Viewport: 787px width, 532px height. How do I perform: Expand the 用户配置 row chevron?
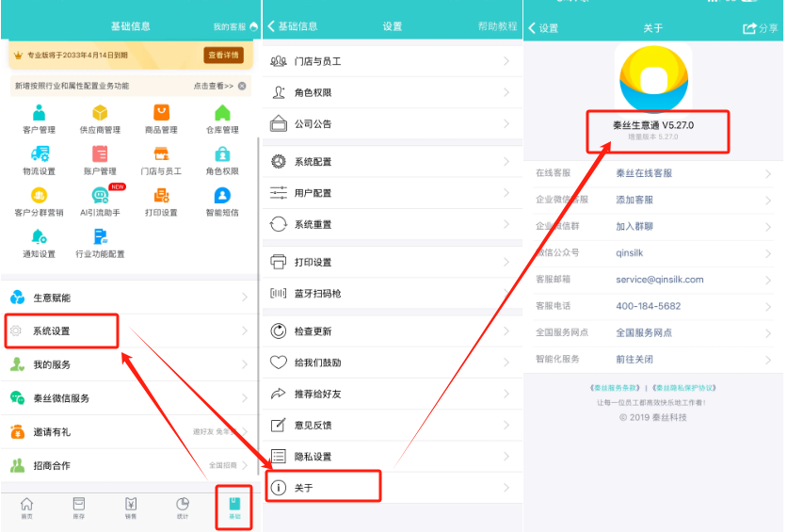point(506,193)
